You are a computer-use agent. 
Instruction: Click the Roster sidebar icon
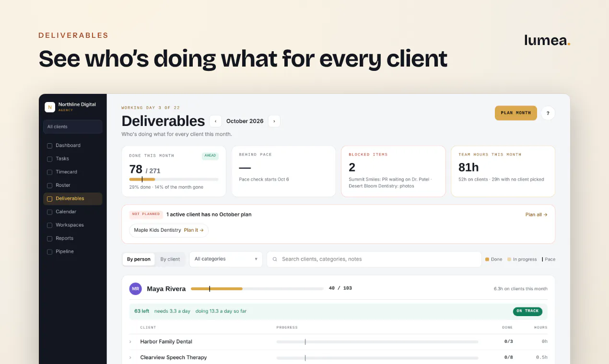[x=49, y=185]
